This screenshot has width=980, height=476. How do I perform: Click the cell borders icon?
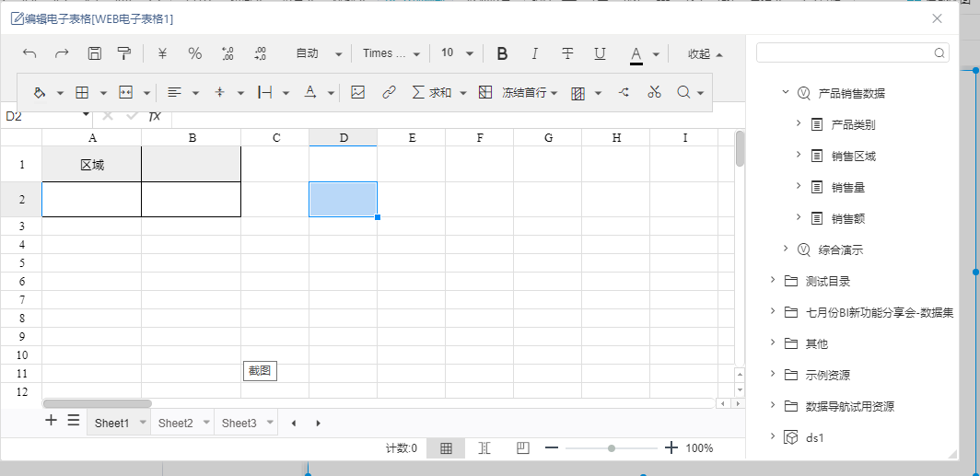tap(82, 92)
